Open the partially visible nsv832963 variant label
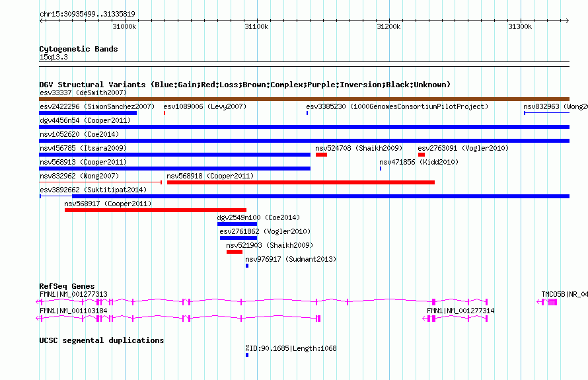Viewport: 588px width, 380px height. (556, 106)
